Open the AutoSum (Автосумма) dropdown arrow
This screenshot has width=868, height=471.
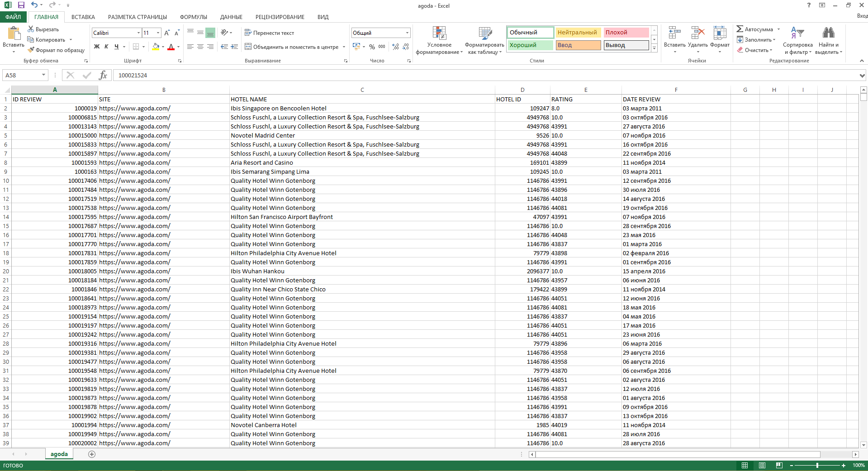click(778, 29)
